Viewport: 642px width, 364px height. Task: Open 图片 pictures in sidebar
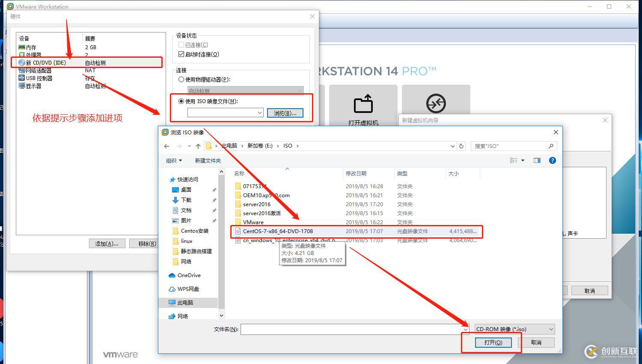pyautogui.click(x=181, y=220)
